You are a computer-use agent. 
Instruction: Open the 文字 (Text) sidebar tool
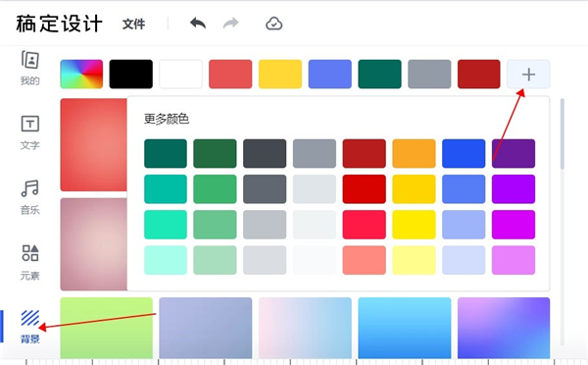coord(30,132)
